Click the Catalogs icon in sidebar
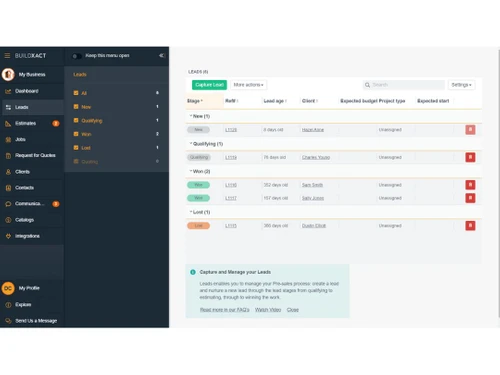The height and width of the screenshot is (375, 500). pyautogui.click(x=8, y=220)
